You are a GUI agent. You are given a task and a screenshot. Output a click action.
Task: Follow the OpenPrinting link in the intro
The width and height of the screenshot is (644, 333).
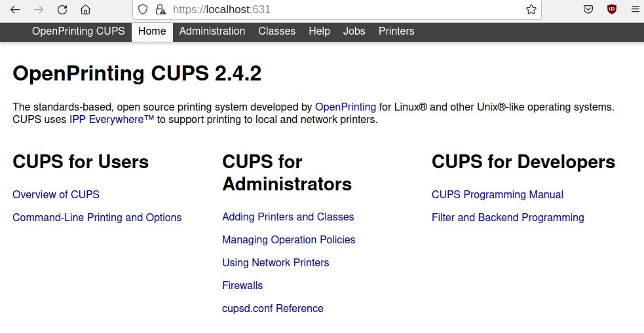(345, 107)
